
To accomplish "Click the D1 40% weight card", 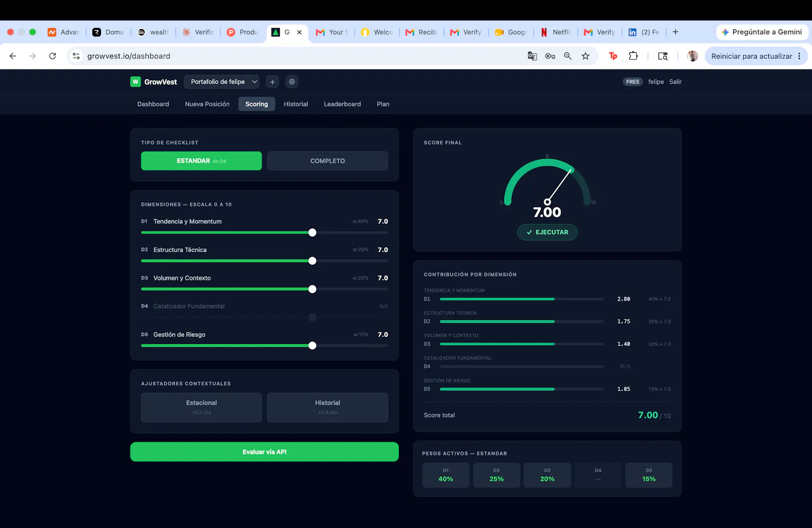I will [x=446, y=475].
